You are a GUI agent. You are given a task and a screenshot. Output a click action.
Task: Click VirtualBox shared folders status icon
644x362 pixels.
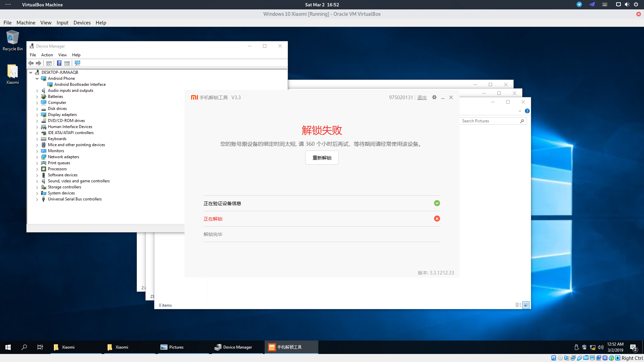point(586,358)
